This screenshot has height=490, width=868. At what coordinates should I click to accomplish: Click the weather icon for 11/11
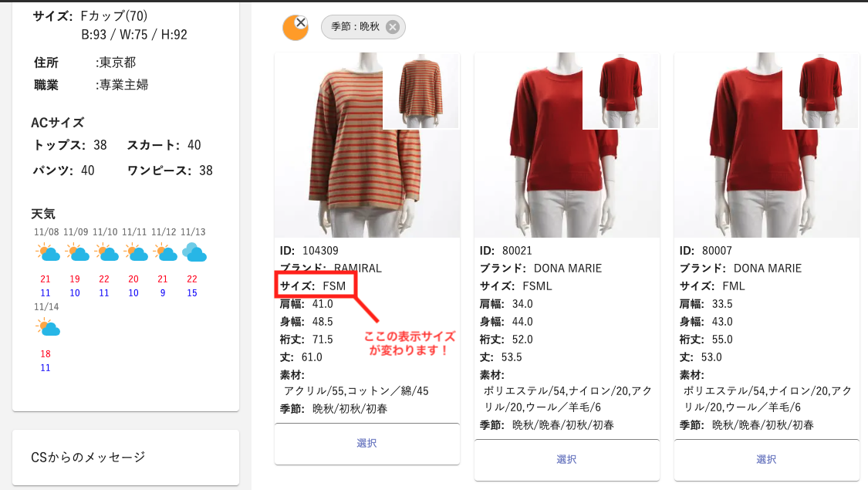135,252
